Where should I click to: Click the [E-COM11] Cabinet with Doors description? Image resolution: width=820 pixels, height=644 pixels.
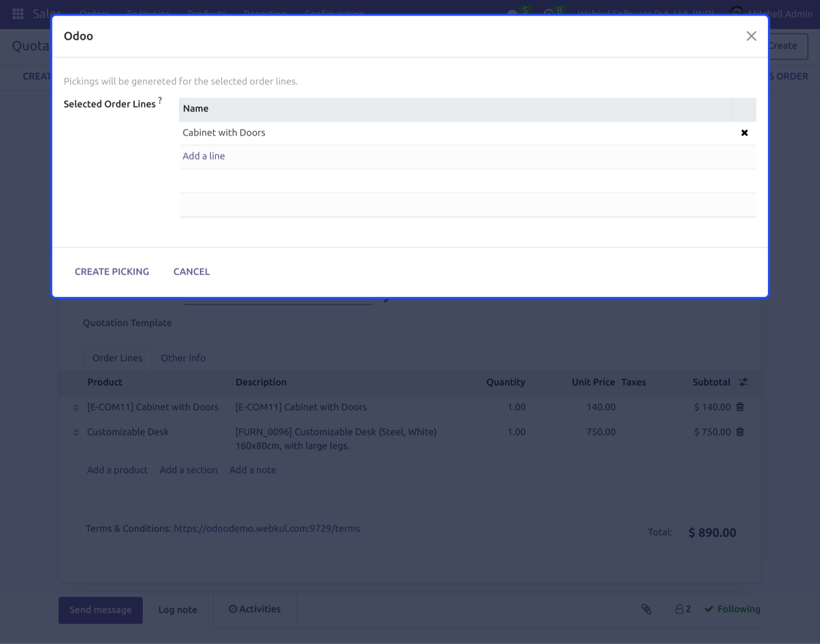(x=301, y=407)
